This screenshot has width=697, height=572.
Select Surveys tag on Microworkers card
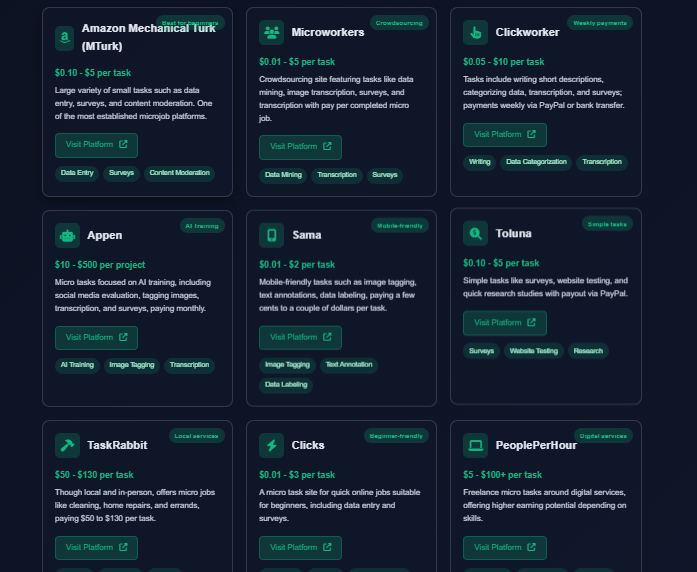385,175
